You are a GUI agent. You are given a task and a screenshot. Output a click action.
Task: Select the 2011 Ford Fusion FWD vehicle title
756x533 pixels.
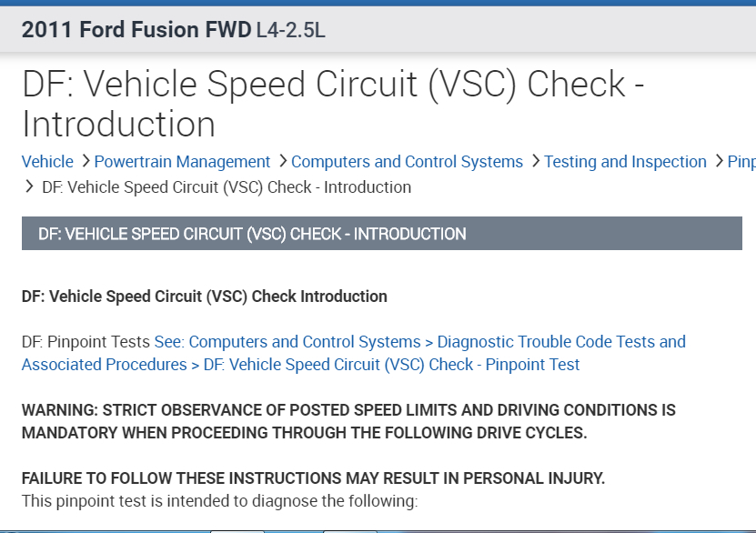pos(136,29)
